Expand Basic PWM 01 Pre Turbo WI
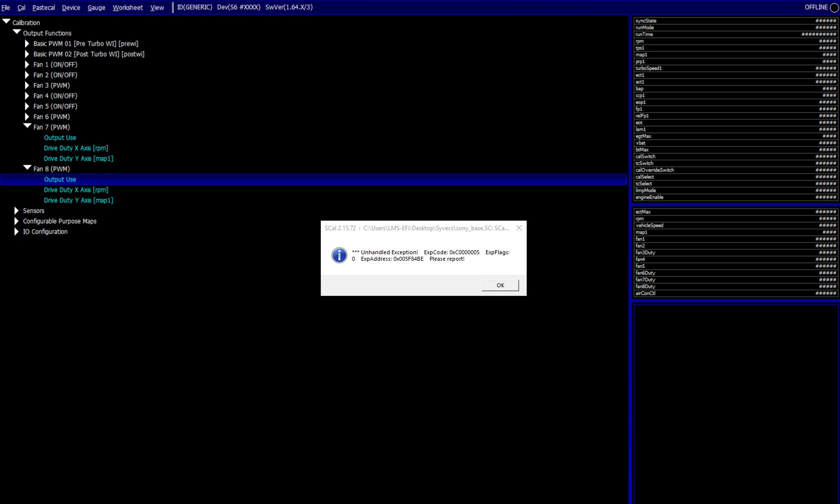Image resolution: width=840 pixels, height=504 pixels. [x=27, y=44]
